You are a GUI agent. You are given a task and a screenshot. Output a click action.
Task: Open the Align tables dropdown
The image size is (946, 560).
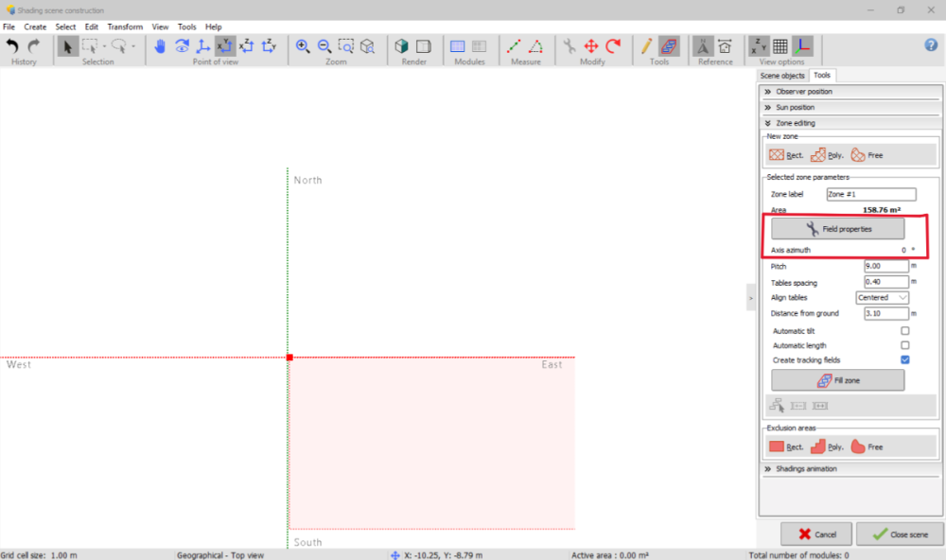pos(882,297)
